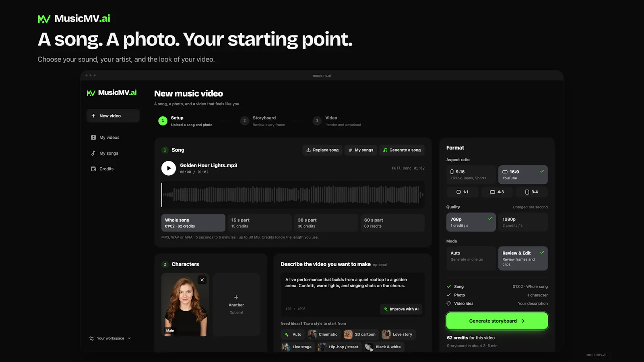
Task: Click Generate storyboard button
Action: (497, 321)
